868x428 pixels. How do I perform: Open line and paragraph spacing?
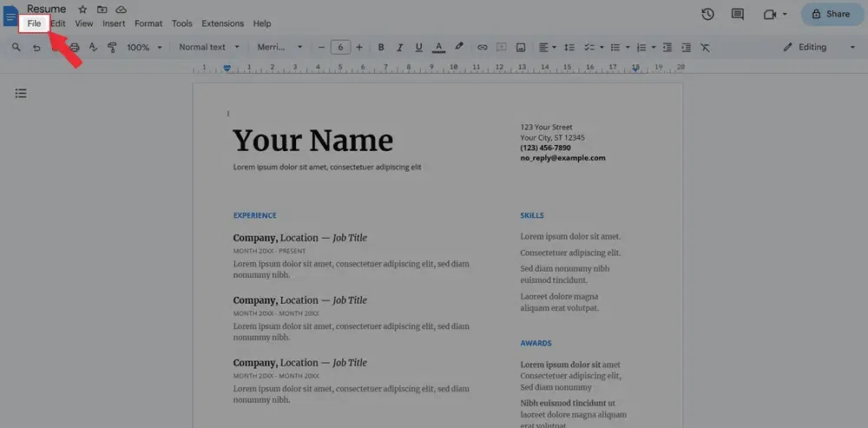click(569, 48)
